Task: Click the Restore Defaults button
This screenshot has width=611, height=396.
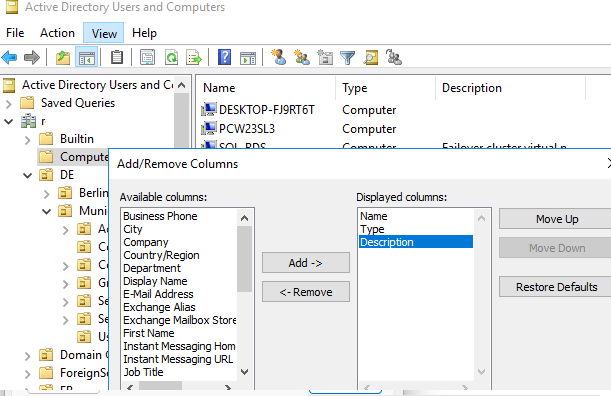Action: tap(556, 287)
